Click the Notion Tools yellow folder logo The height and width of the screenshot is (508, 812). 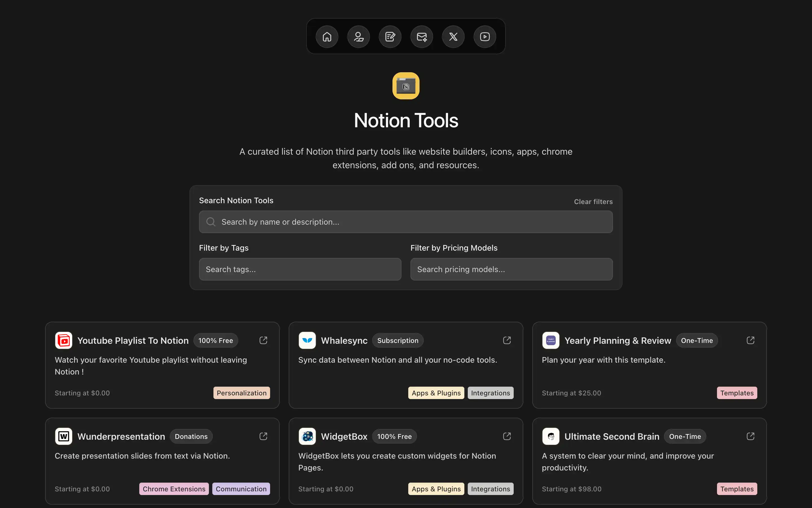406,86
